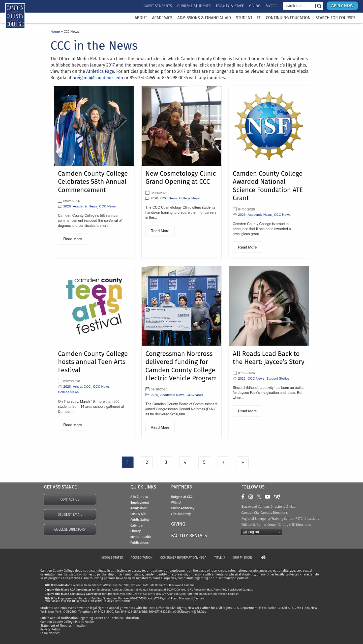The height and width of the screenshot is (644, 363).
Task: Open the Student Life menu
Action: [x=248, y=18]
